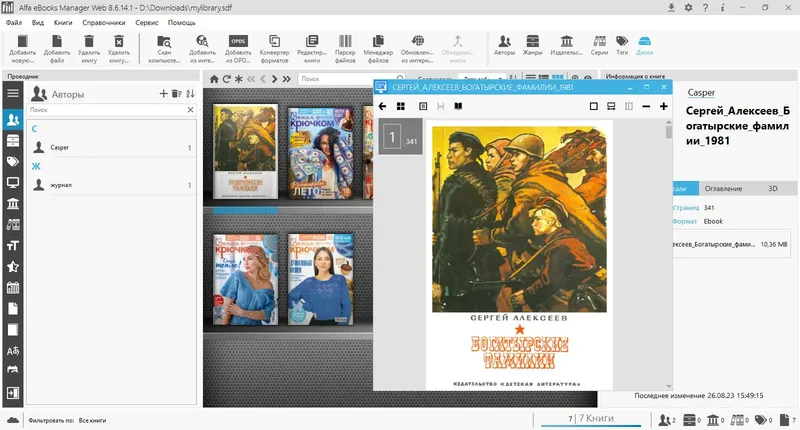800x430 pixels.
Task: Open the 'Помощь' menu
Action: click(182, 23)
